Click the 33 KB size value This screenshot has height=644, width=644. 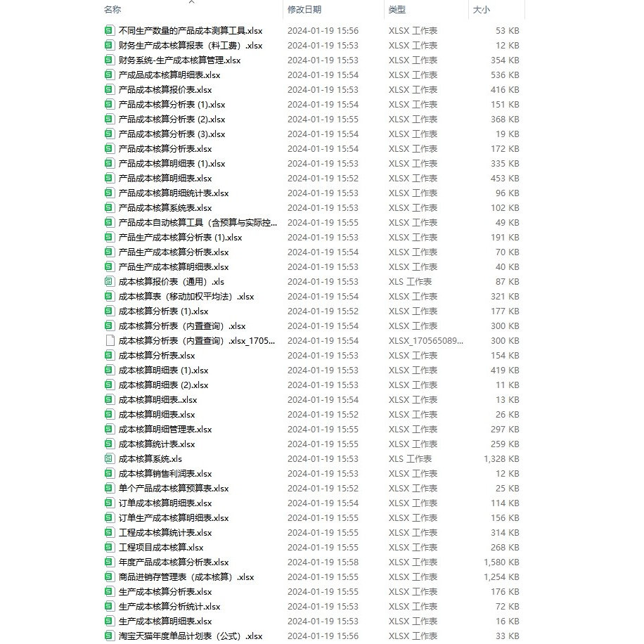click(x=507, y=636)
